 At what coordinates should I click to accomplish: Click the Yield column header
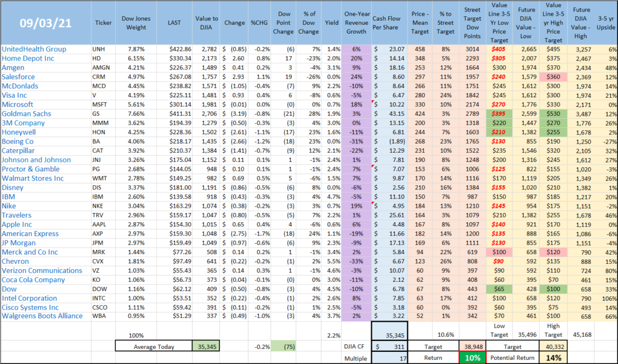pos(331,23)
